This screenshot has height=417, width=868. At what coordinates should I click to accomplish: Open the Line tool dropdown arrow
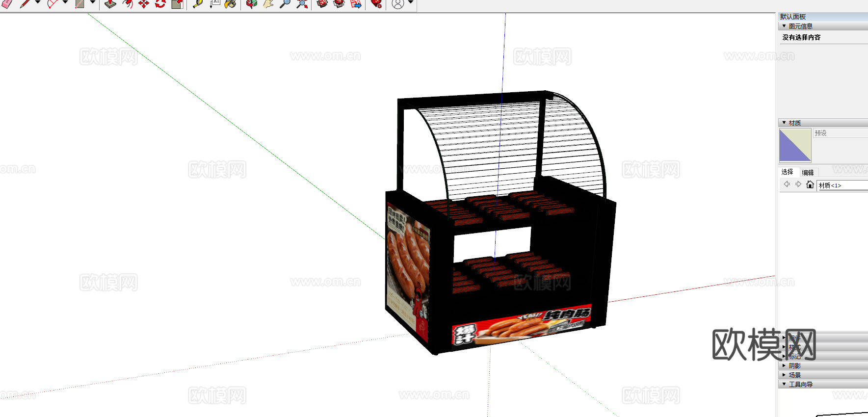[37, 3]
